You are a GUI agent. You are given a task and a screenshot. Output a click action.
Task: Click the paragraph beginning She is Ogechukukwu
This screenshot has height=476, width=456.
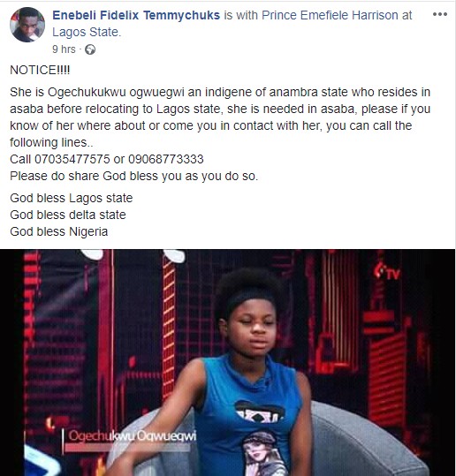point(220,117)
